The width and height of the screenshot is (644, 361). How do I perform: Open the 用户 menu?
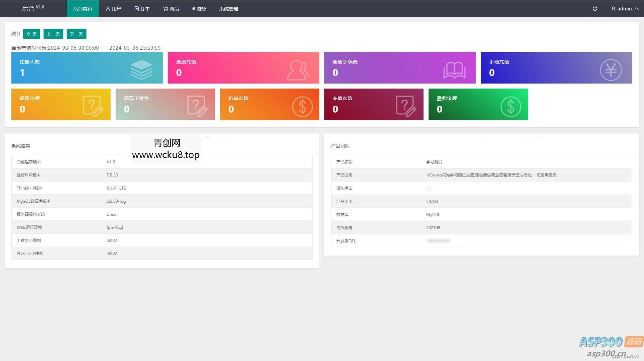tap(113, 9)
